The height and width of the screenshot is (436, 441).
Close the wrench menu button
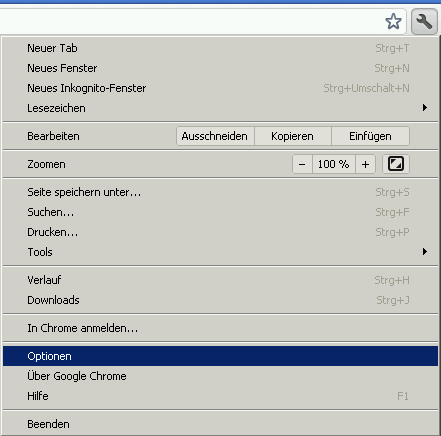[424, 22]
